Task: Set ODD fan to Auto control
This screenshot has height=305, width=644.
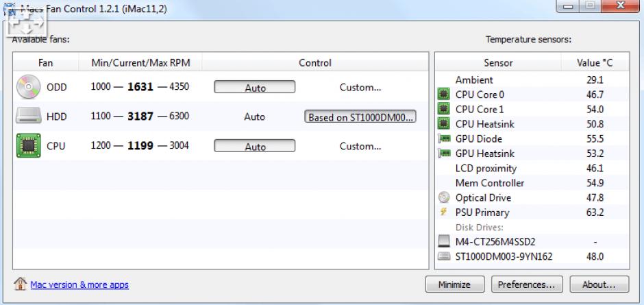Action: pyautogui.click(x=255, y=88)
